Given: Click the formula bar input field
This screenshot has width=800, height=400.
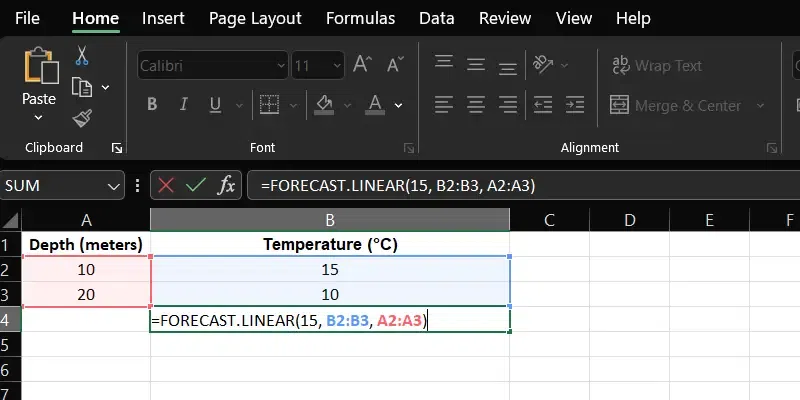Looking at the screenshot, I should pyautogui.click(x=520, y=185).
